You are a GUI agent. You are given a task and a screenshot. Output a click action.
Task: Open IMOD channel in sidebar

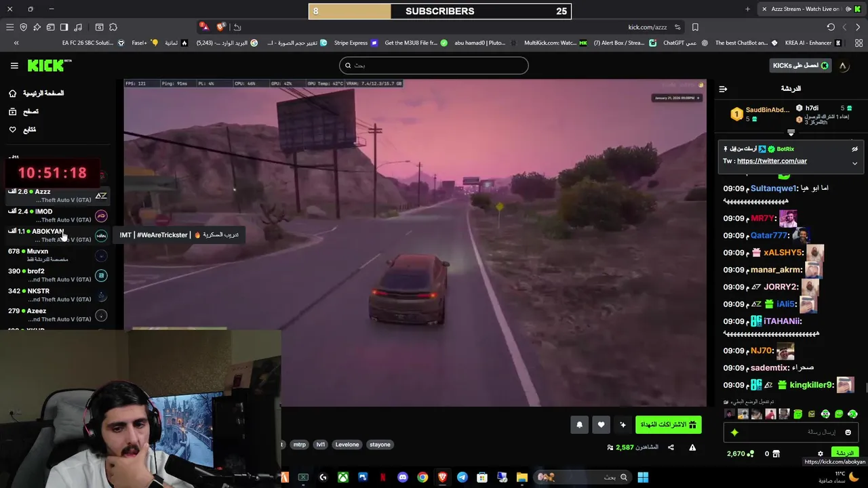58,216
